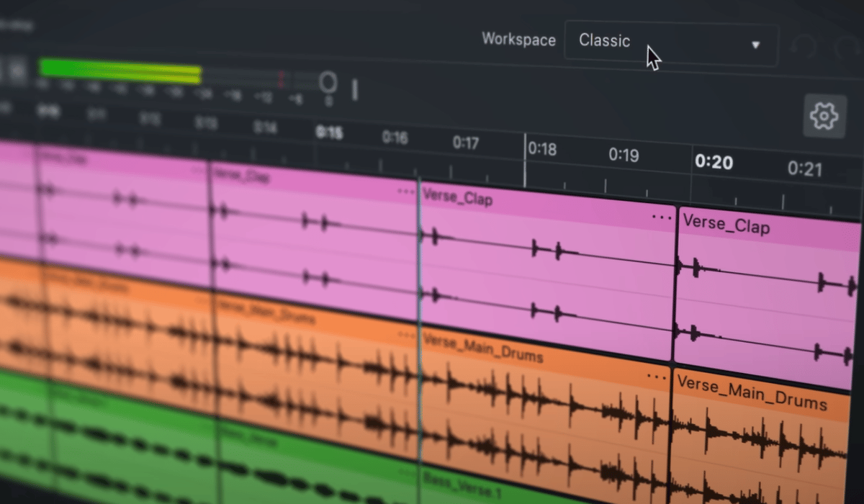Click the circular punch marker icon in the transport bar
This screenshot has width=864, height=504.
click(x=328, y=83)
